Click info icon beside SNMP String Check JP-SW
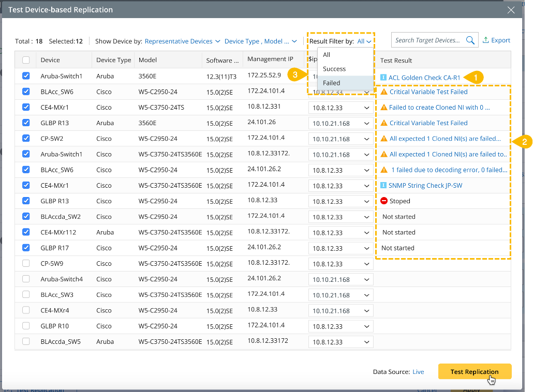533x392 pixels. tap(383, 186)
